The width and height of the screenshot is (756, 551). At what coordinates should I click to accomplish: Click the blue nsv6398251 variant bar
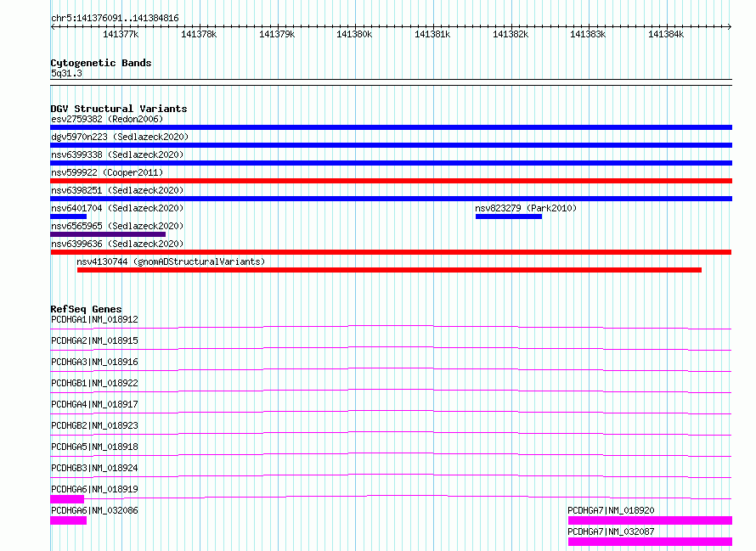(391, 199)
